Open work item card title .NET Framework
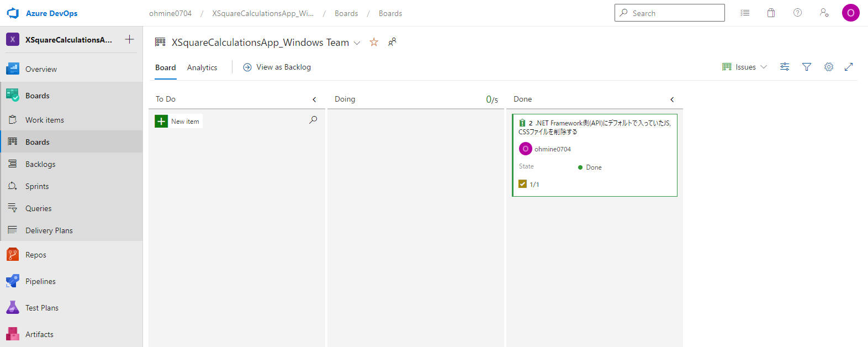Viewport: 868px width, 347px height. coord(595,127)
